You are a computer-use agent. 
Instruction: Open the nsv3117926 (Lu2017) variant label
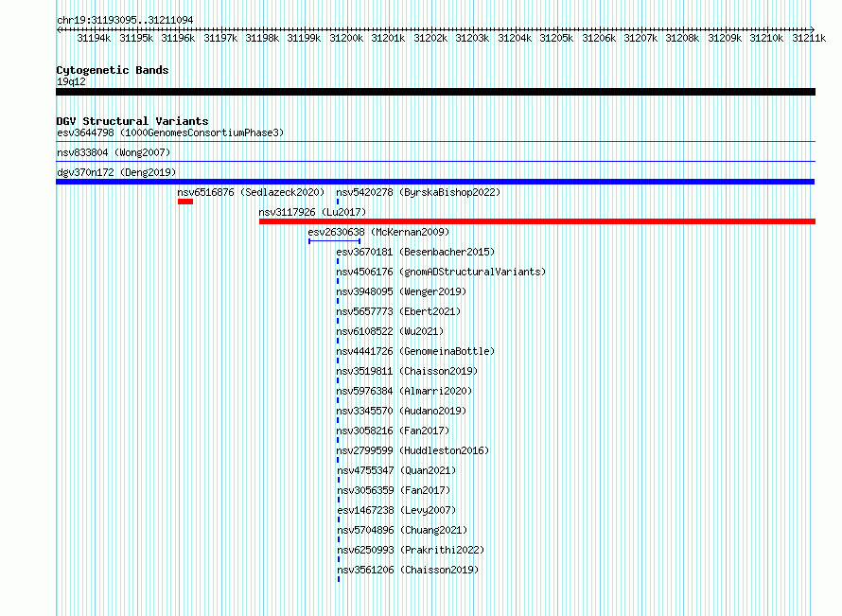click(312, 212)
